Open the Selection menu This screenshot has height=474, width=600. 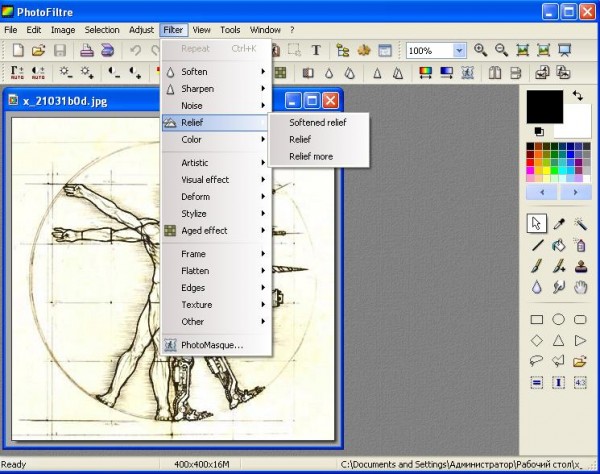click(x=102, y=30)
